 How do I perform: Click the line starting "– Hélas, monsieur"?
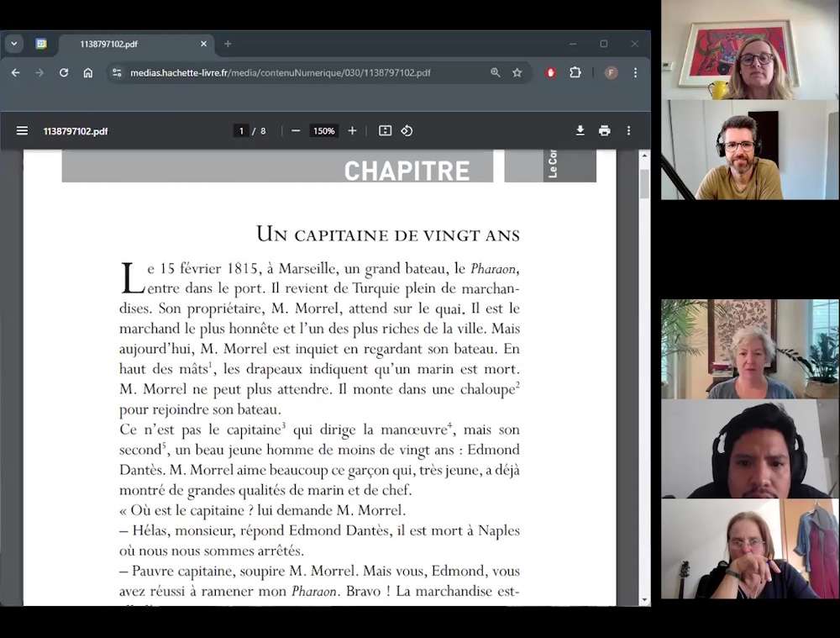point(319,530)
